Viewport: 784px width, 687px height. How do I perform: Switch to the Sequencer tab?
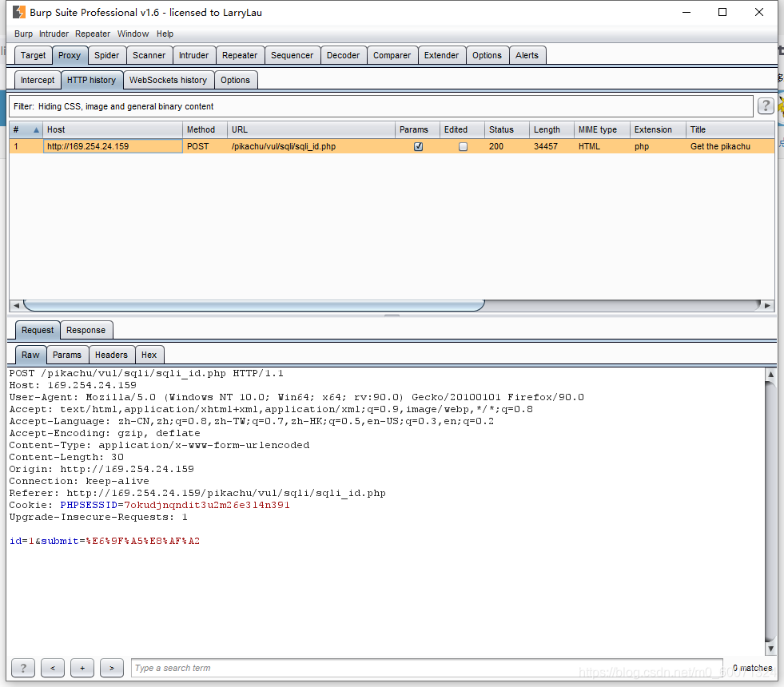click(x=292, y=55)
